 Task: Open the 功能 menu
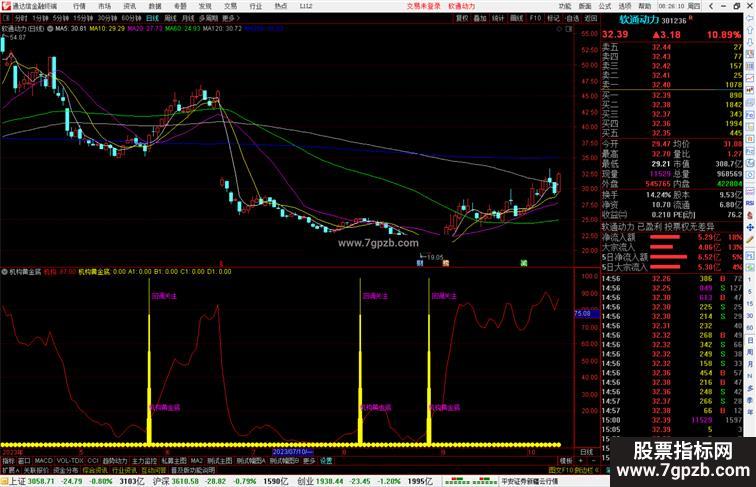click(565, 6)
